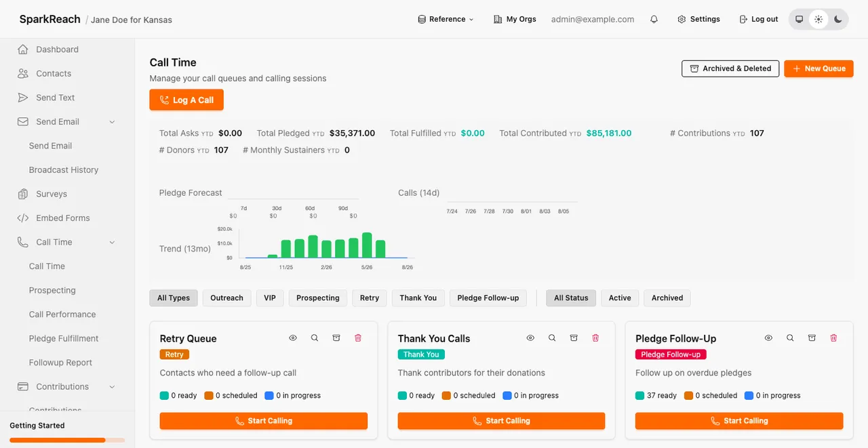Open the Reference dropdown menu

click(446, 19)
